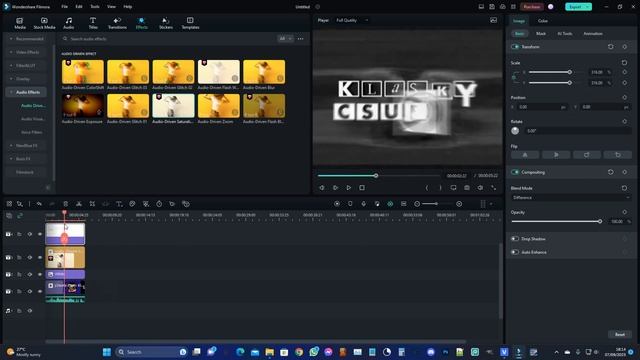The image size is (640, 360).
Task: Switch to the Mask sub-tab
Action: (541, 33)
